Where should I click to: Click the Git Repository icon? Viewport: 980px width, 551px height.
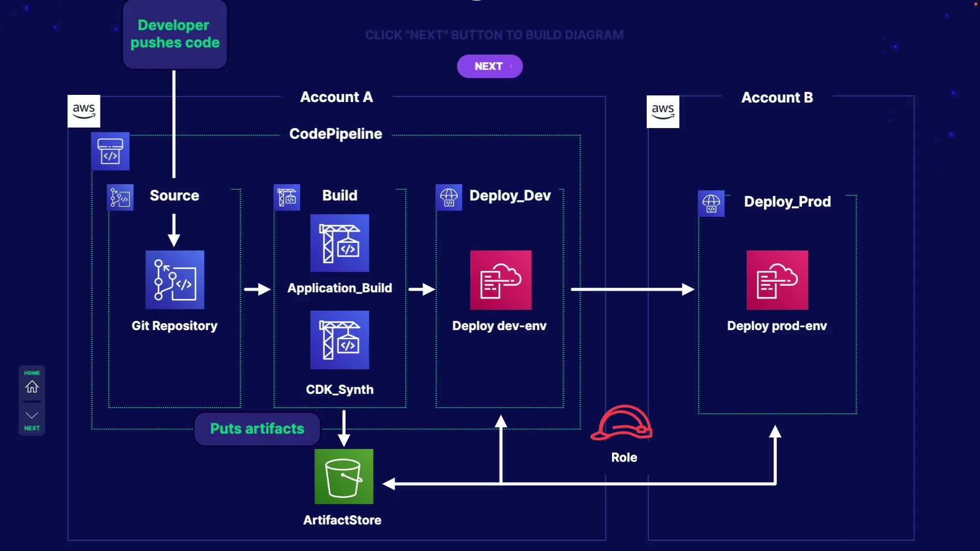click(x=175, y=280)
